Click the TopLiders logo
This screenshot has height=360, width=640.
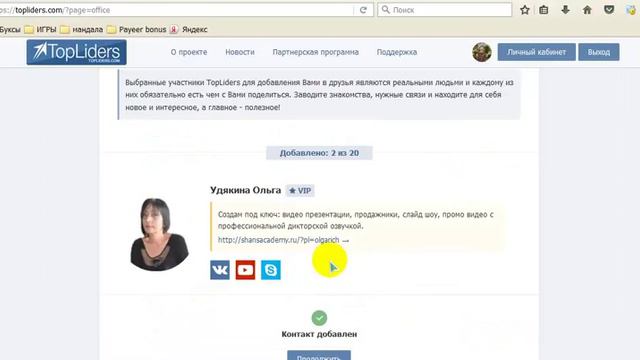(76, 52)
